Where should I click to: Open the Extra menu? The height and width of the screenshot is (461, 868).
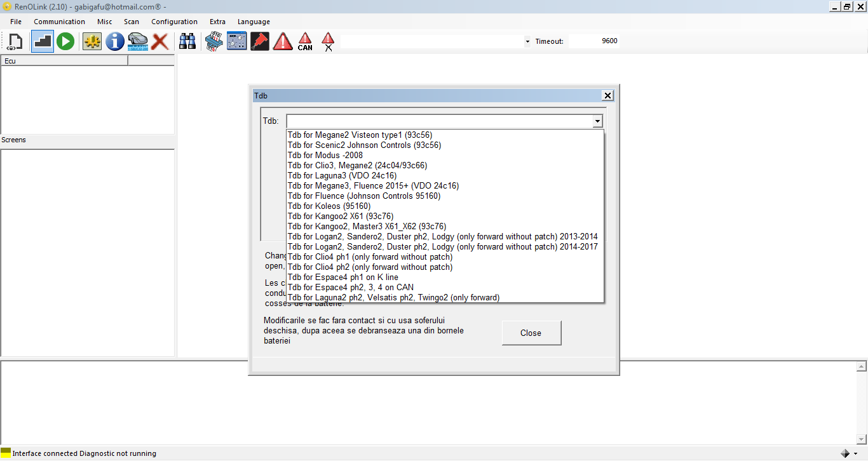pyautogui.click(x=217, y=22)
